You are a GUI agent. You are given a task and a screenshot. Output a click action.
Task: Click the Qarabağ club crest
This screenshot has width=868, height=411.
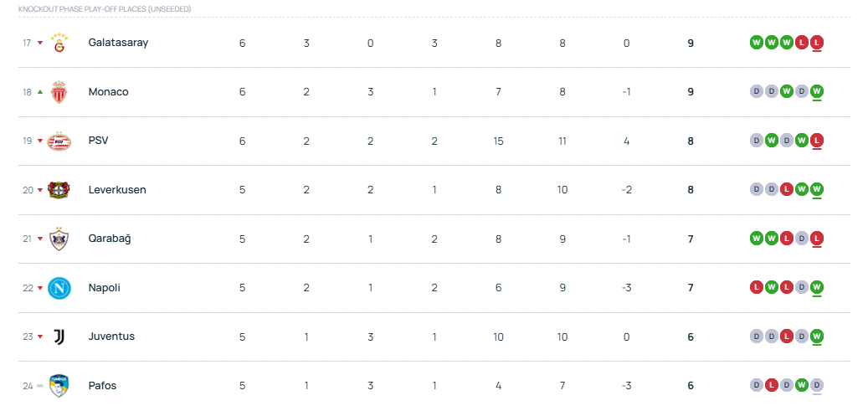[x=59, y=239]
